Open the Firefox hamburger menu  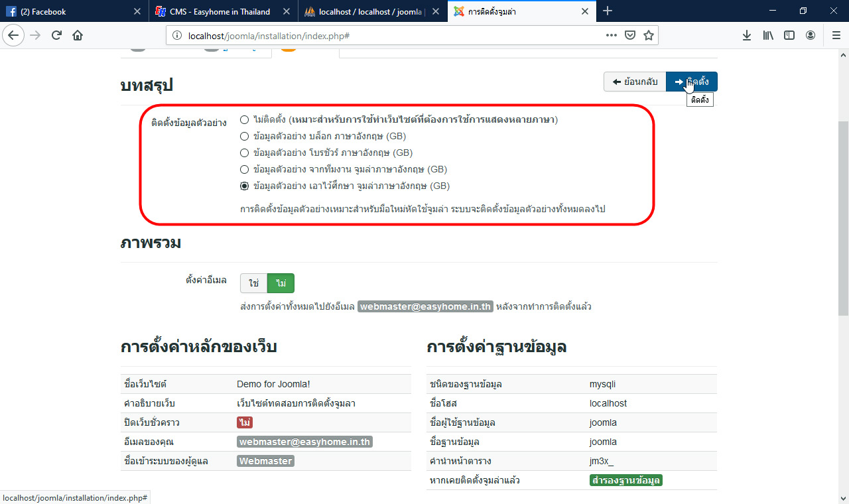tap(835, 34)
